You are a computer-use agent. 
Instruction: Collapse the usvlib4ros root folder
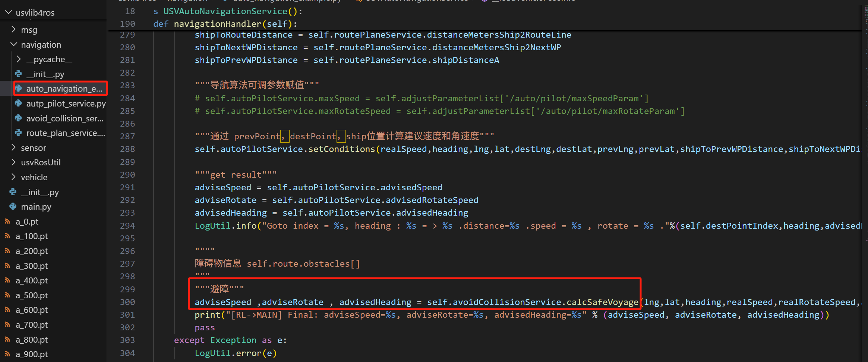coord(8,13)
